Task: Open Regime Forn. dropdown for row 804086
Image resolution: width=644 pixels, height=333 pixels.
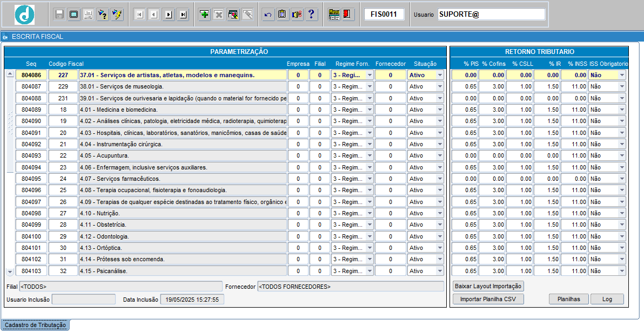Action: (x=370, y=75)
